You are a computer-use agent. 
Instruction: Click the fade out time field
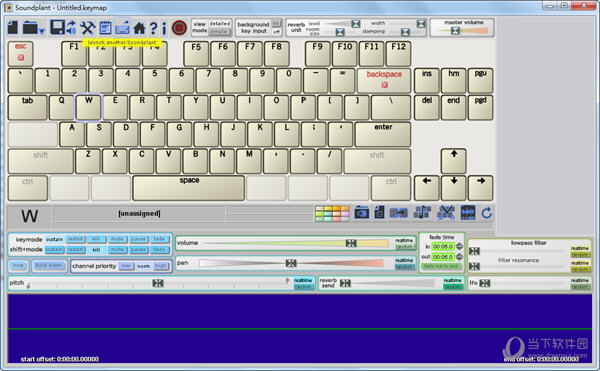[x=443, y=257]
